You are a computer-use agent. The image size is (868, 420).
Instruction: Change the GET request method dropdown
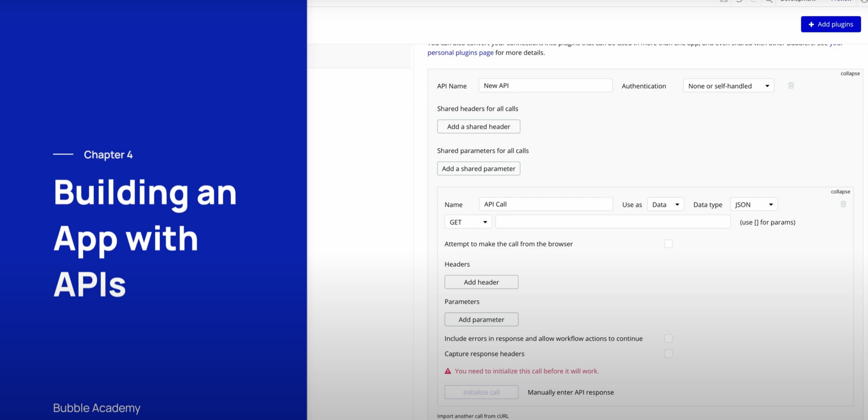pos(468,222)
